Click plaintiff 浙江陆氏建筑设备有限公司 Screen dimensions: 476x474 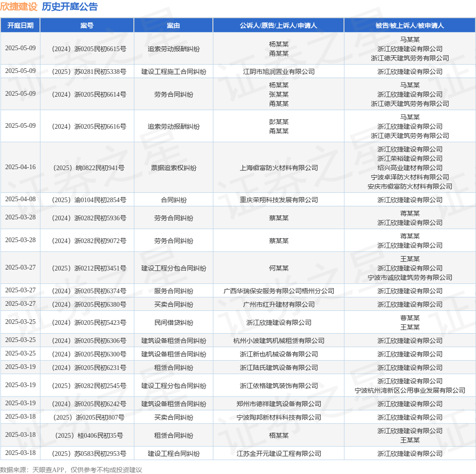point(279,368)
